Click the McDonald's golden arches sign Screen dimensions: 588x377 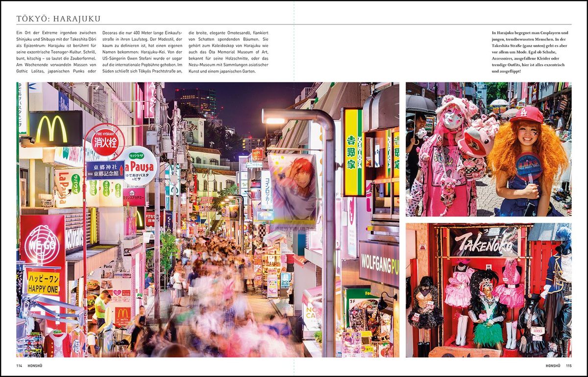tap(55, 128)
